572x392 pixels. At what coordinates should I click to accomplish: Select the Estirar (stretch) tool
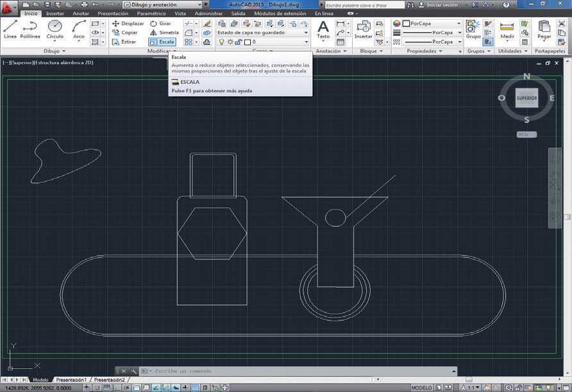(124, 42)
